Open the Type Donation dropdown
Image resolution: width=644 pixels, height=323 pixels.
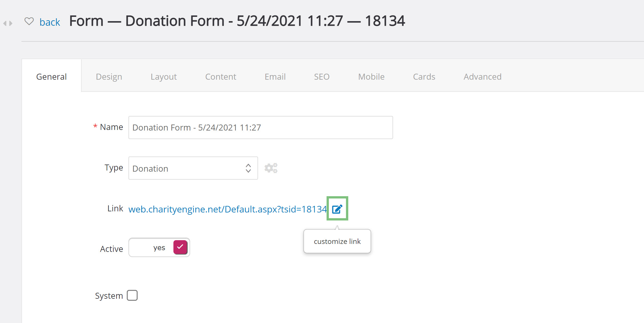pos(193,168)
